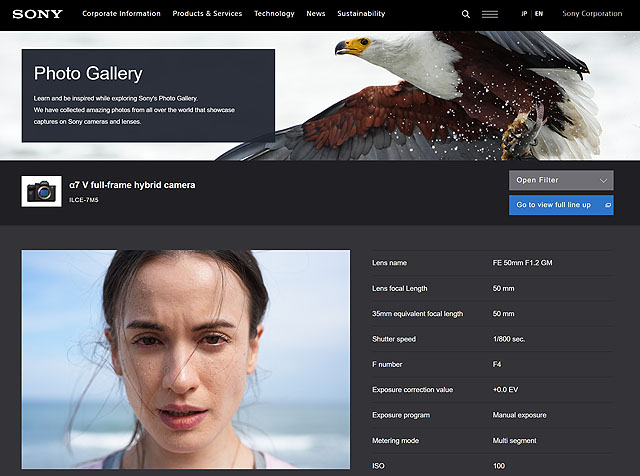Select Technology in the top navigation

[274, 14]
